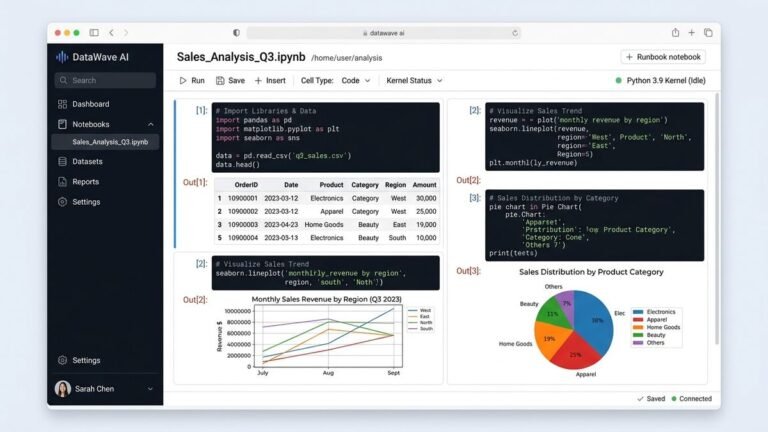Toggle the browser sidebar panel icon
Image resolution: width=768 pixels, height=432 pixels.
pyautogui.click(x=94, y=33)
